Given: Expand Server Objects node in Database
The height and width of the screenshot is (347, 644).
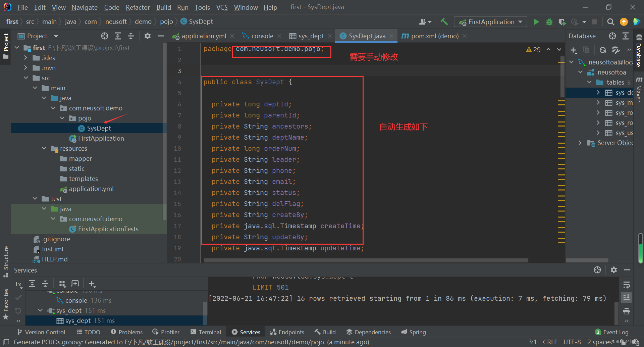Looking at the screenshot, I should coord(580,143).
